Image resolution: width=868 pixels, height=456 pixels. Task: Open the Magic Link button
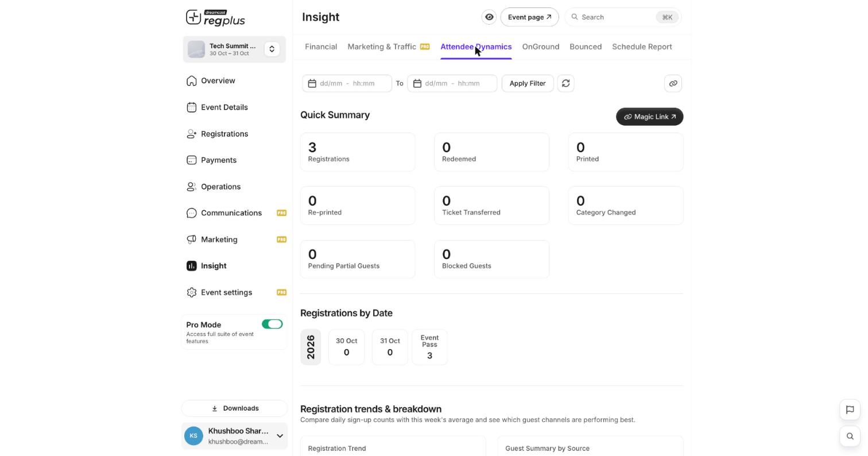tap(649, 117)
